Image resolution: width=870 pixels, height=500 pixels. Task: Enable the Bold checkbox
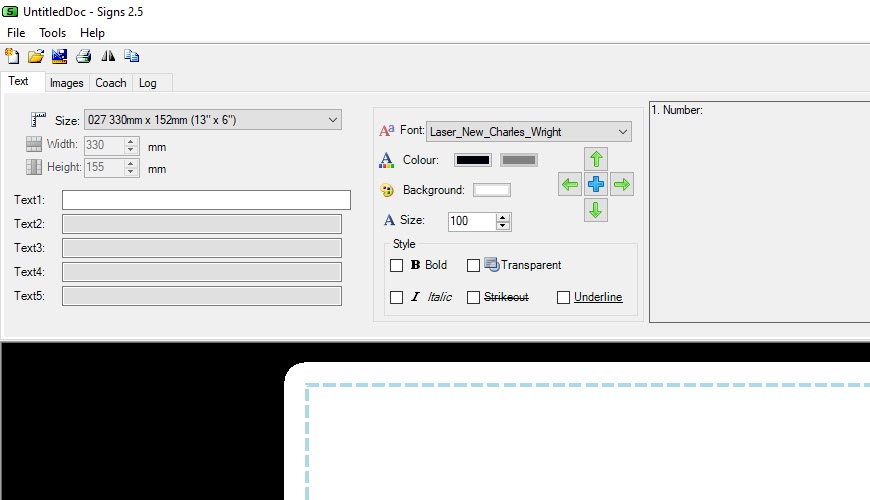coord(396,265)
